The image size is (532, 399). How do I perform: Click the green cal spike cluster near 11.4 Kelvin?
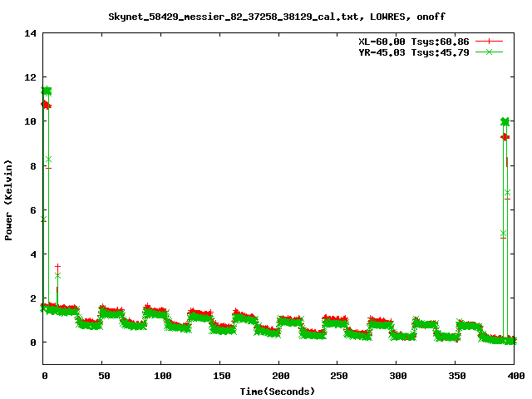tap(47, 91)
